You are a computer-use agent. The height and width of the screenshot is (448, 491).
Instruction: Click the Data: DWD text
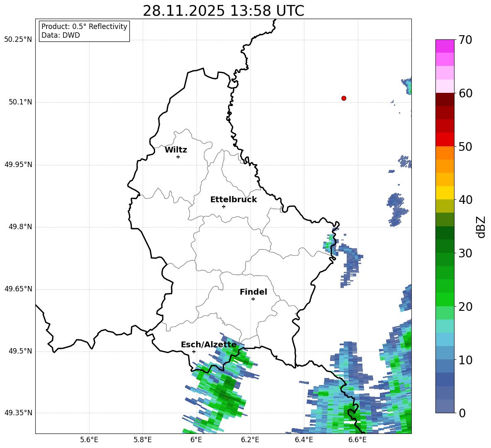point(61,35)
